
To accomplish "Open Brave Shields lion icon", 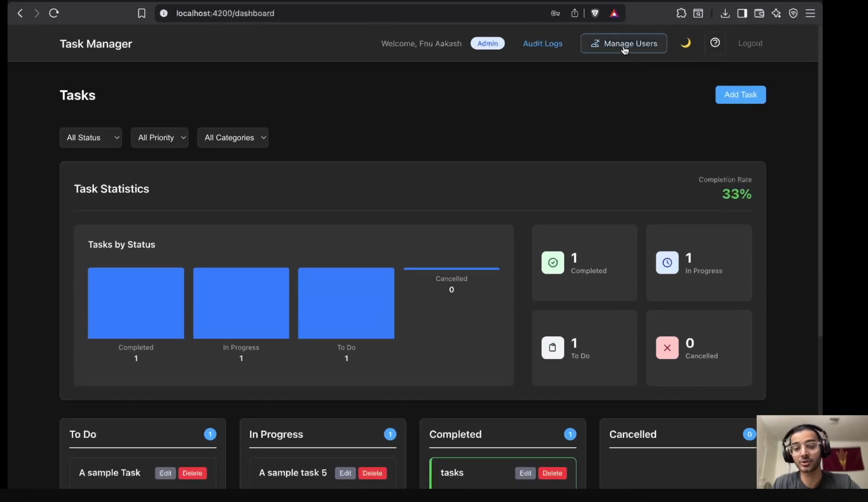I will (595, 13).
